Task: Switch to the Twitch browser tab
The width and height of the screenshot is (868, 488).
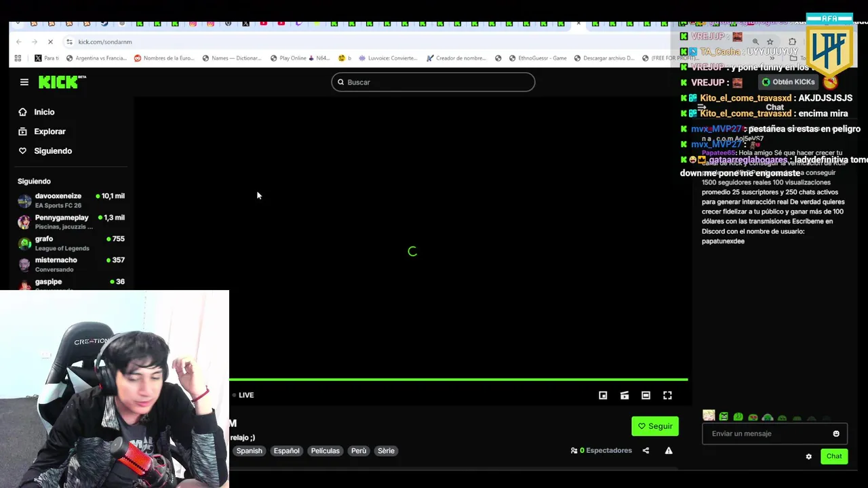Action: tap(298, 23)
